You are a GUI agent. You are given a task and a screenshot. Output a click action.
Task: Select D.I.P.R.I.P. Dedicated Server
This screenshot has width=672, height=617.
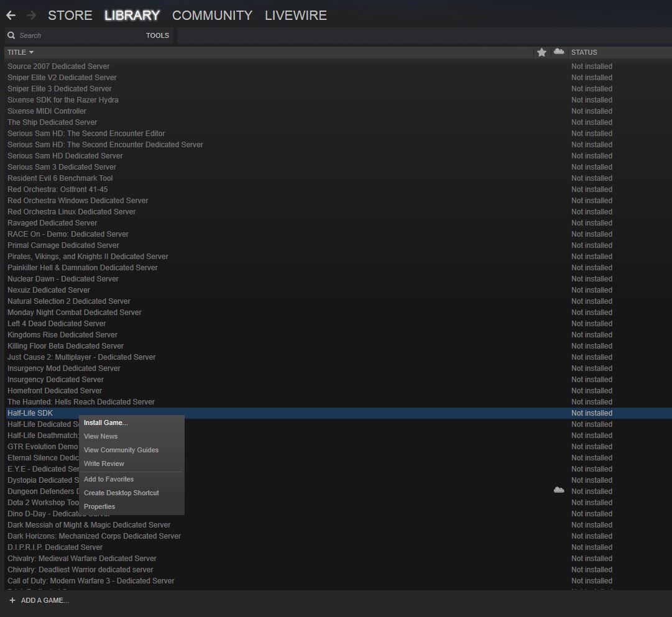tap(338, 547)
